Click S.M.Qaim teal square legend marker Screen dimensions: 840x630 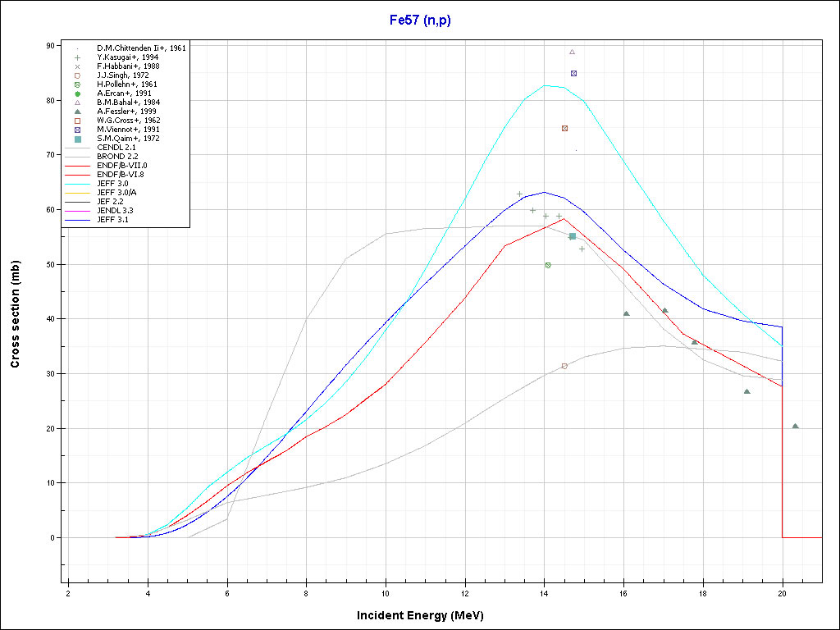coord(77,139)
